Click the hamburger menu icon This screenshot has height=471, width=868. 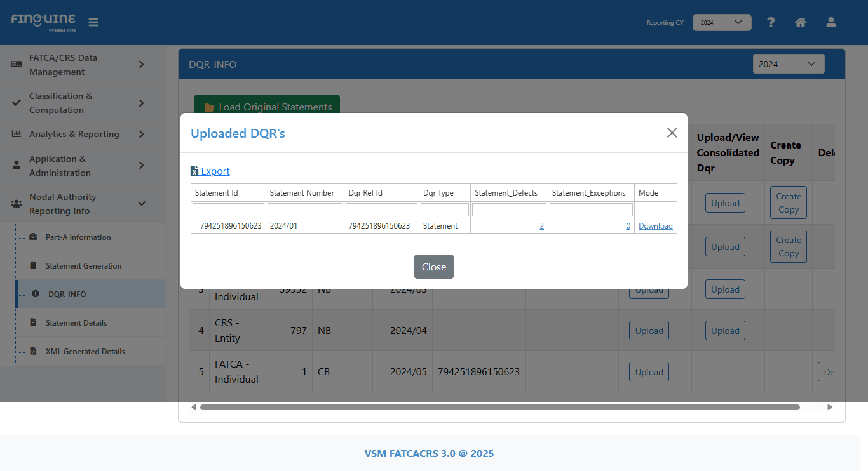(93, 22)
